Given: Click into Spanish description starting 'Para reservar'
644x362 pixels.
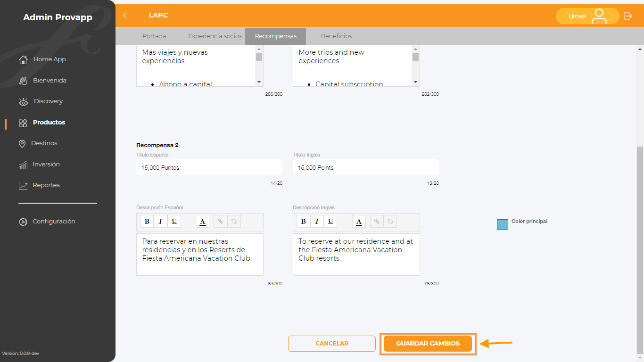Looking at the screenshot, I should point(200,255).
